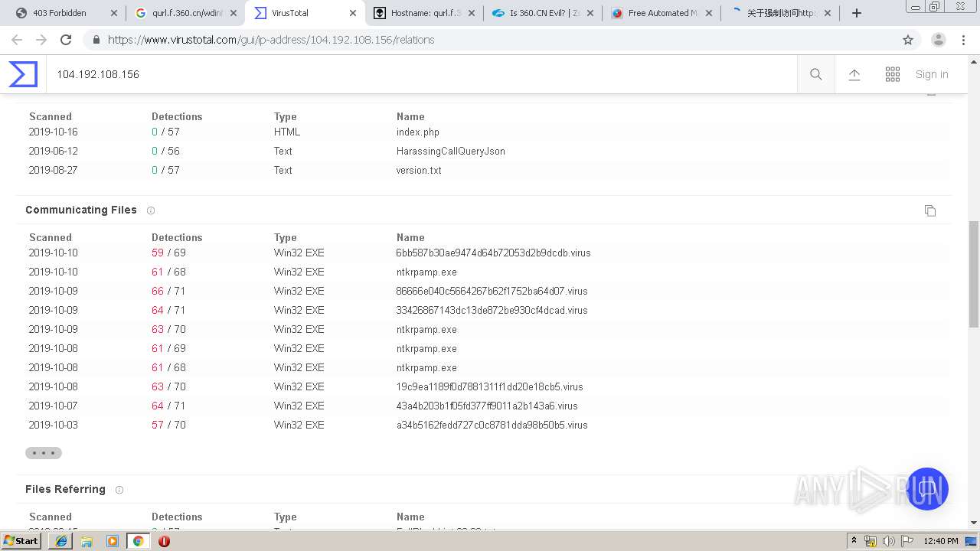Click the search field with 104.192.108.156
This screenshot has width=980, height=551.
[x=421, y=74]
